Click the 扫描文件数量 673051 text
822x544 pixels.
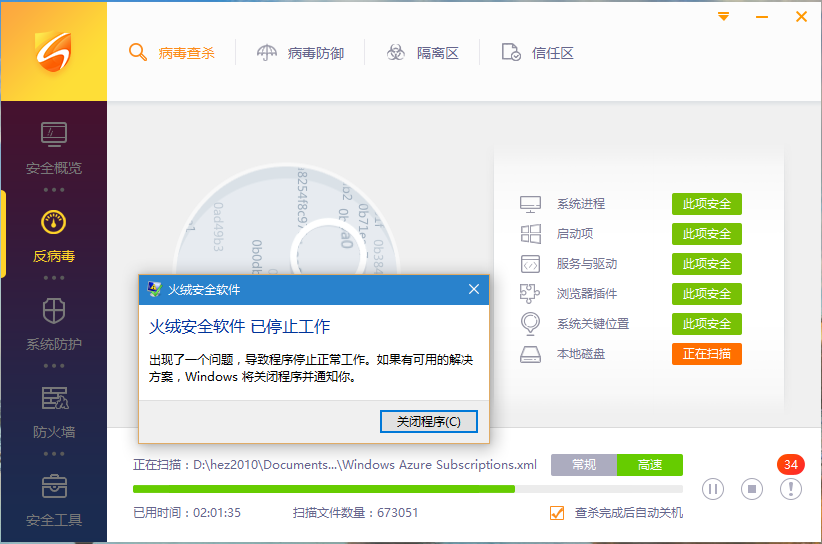[355, 513]
